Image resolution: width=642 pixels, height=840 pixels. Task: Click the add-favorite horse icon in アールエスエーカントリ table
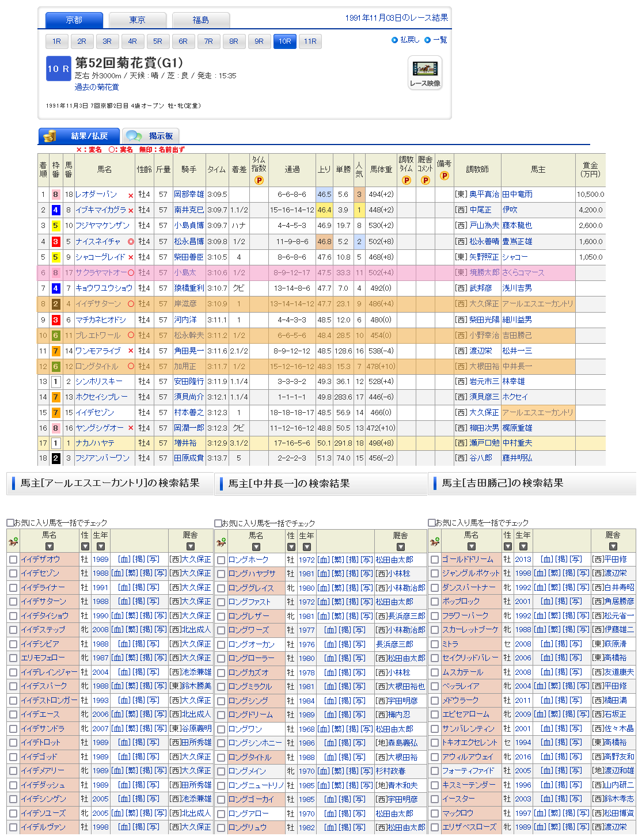tap(13, 542)
